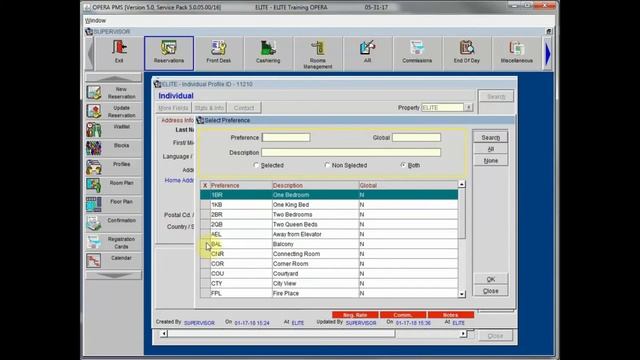The image size is (640, 360).
Task: Open the Window menu
Action: [96, 20]
